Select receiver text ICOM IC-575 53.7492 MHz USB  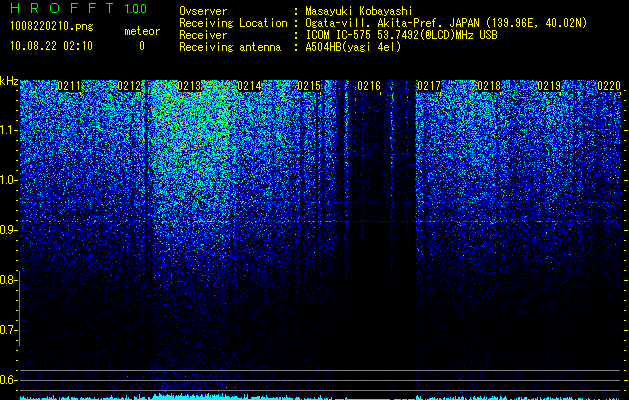(x=401, y=35)
